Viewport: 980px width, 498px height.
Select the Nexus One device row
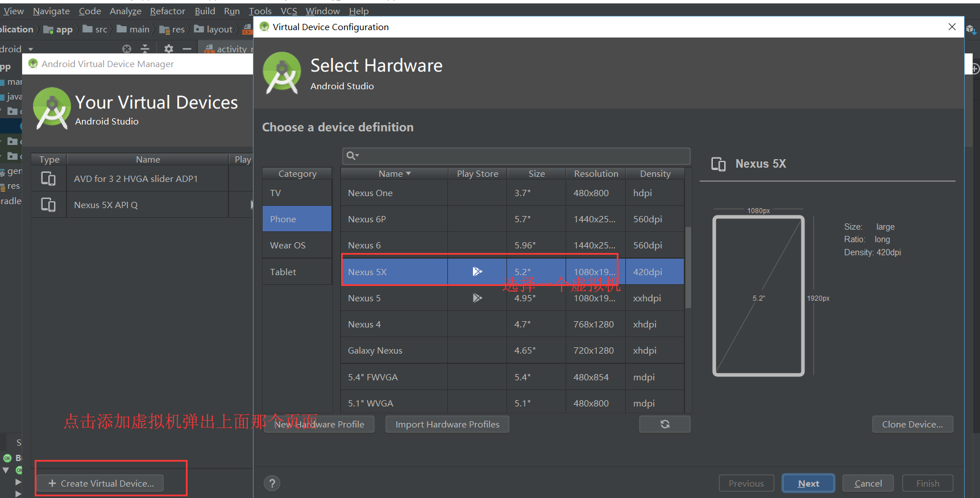512,193
